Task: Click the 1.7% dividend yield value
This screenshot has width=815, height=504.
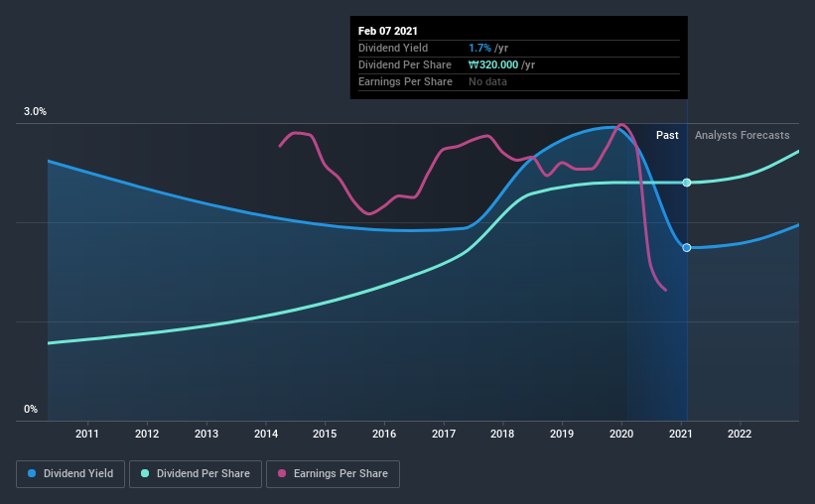Action: click(x=479, y=48)
